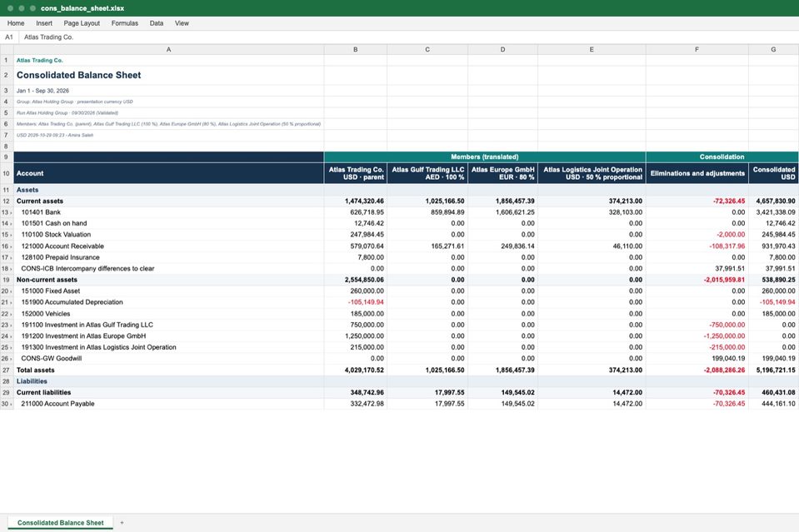Select row 27 header for Total assets
Viewport: 799px width, 532px height.
[x=6, y=370]
